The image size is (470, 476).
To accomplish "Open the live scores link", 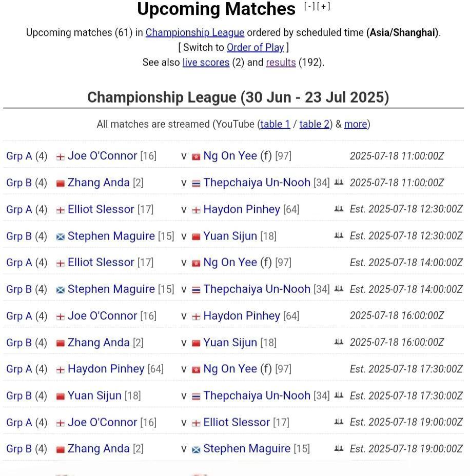I will [206, 62].
